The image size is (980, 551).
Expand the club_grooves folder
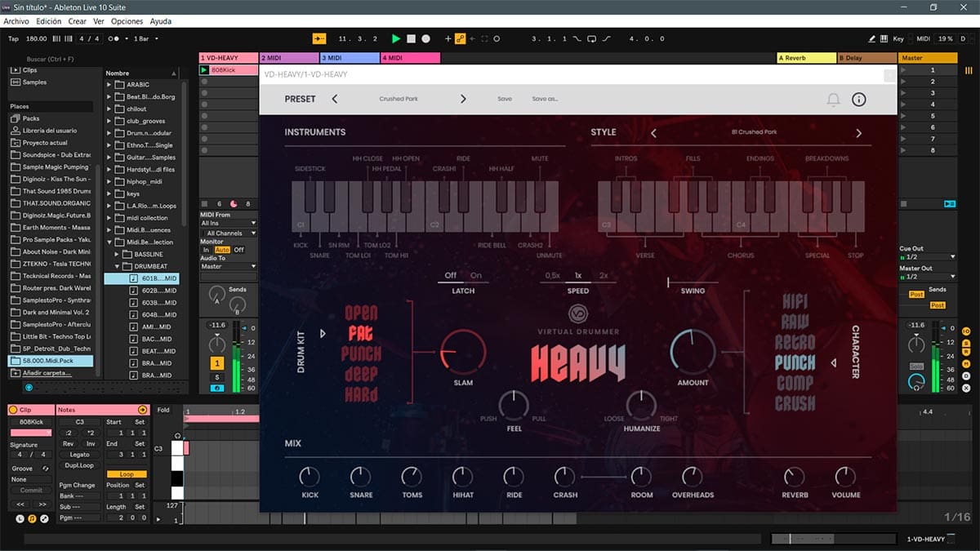pos(109,121)
